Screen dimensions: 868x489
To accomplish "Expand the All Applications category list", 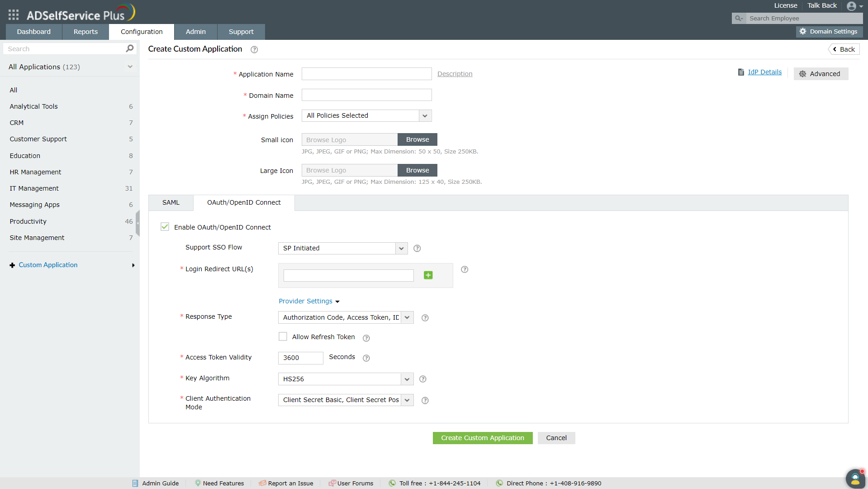I will [130, 67].
